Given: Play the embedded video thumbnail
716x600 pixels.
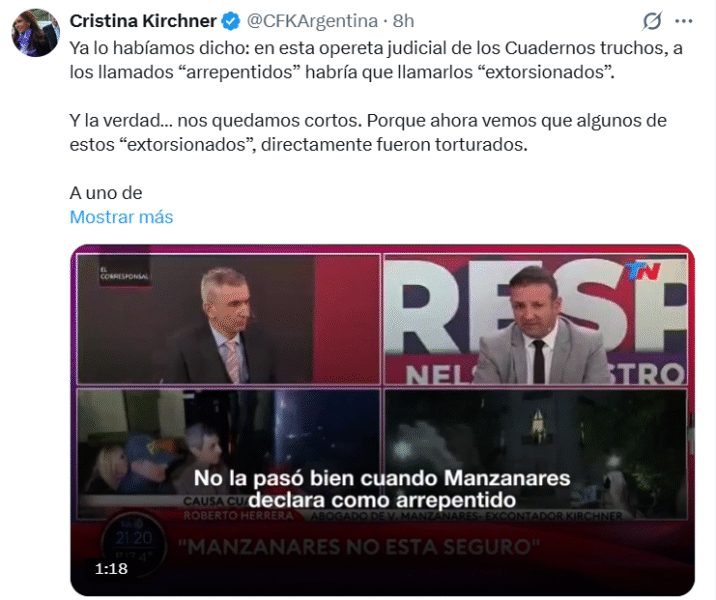Looking at the screenshot, I should click(383, 420).
